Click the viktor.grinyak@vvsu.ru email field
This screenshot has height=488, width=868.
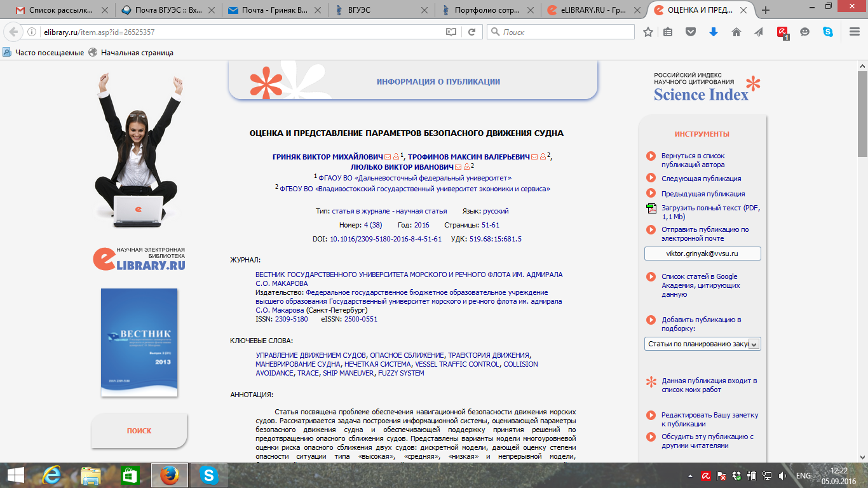click(x=702, y=254)
